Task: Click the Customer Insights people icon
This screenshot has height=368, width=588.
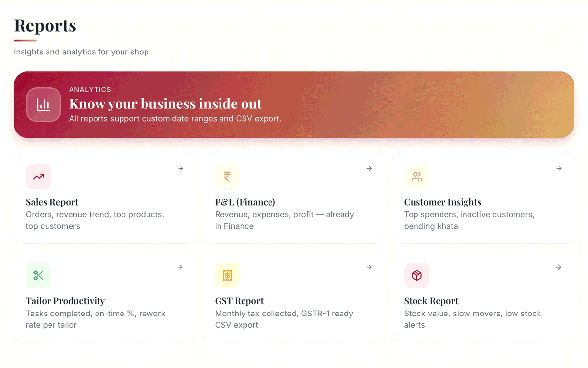Action: coord(416,177)
